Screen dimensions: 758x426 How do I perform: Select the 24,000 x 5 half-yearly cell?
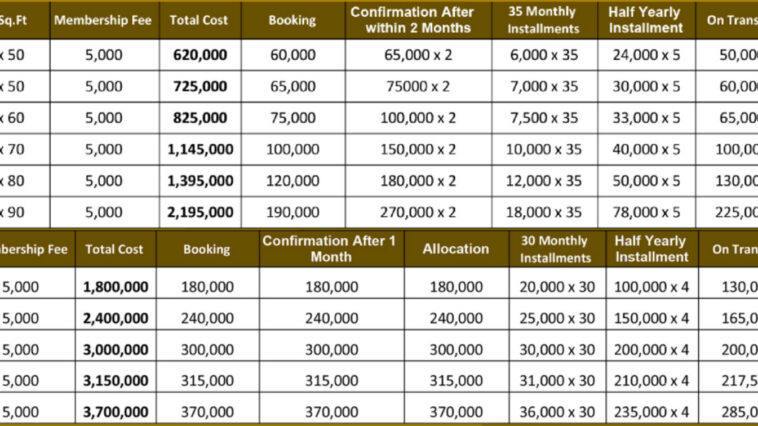(x=646, y=55)
